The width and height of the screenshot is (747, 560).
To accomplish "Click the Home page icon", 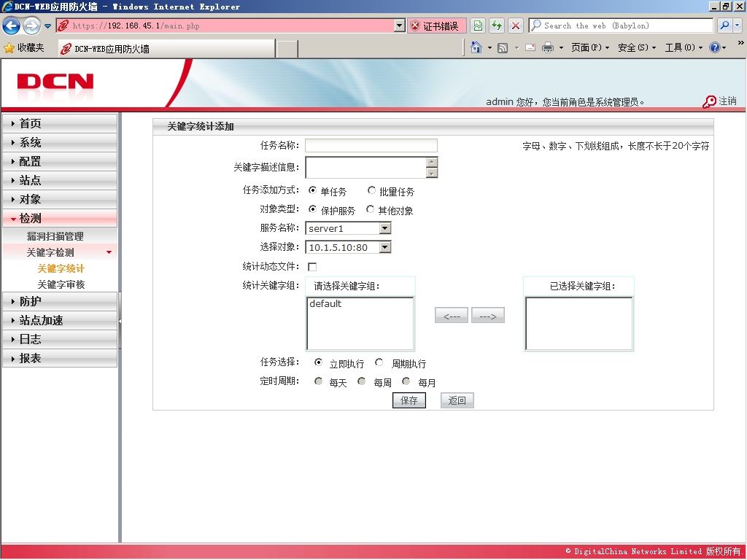I will click(476, 47).
